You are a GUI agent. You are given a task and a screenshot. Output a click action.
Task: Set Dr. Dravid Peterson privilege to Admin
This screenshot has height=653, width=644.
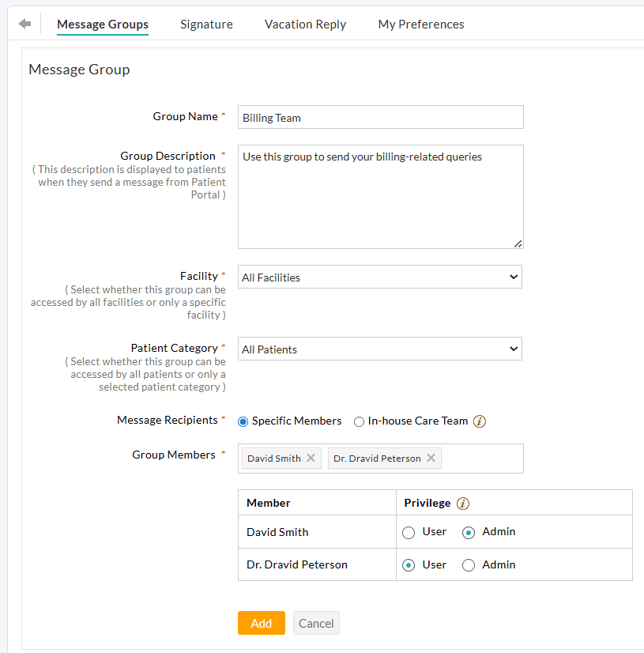point(469,565)
